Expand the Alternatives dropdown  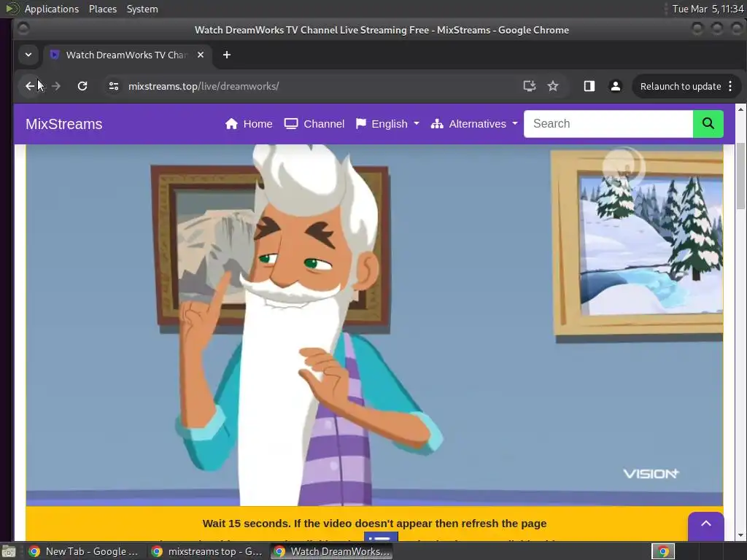coord(474,124)
